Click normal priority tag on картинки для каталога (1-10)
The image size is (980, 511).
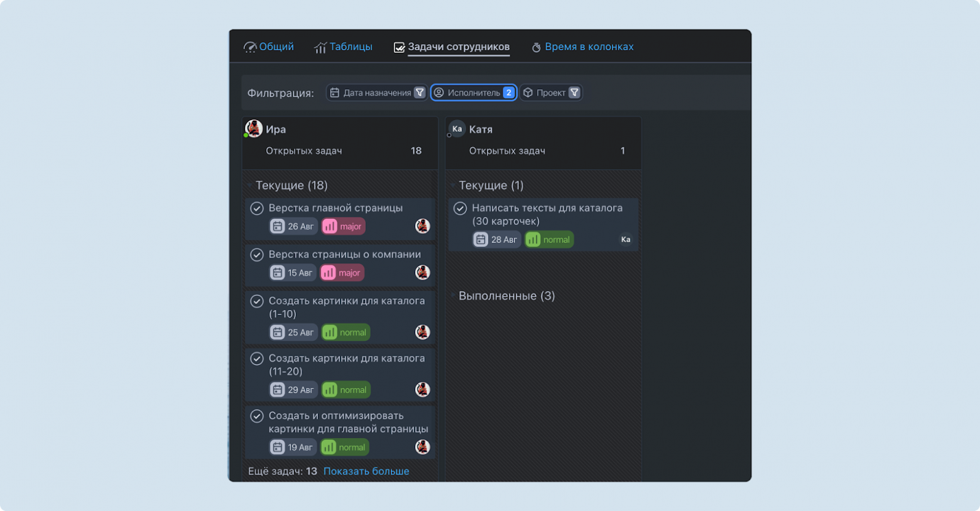tap(346, 332)
